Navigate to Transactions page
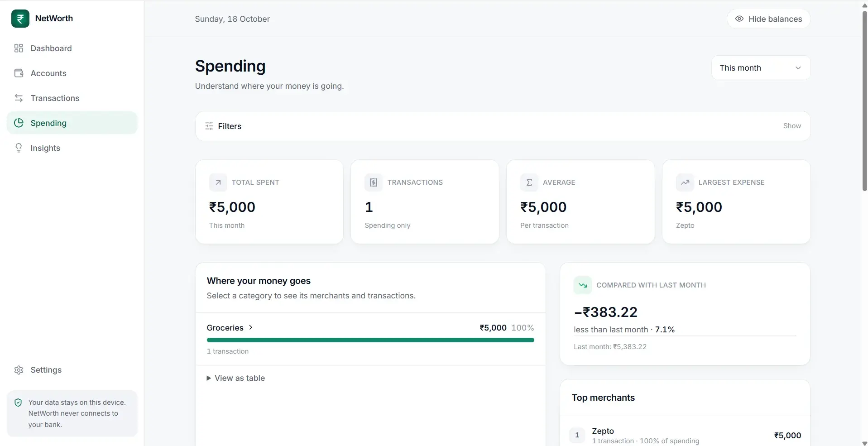This screenshot has width=868, height=446. click(72, 98)
